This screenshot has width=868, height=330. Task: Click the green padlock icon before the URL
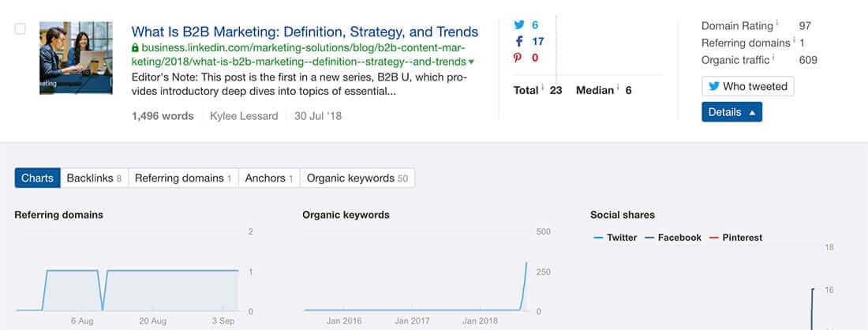136,47
